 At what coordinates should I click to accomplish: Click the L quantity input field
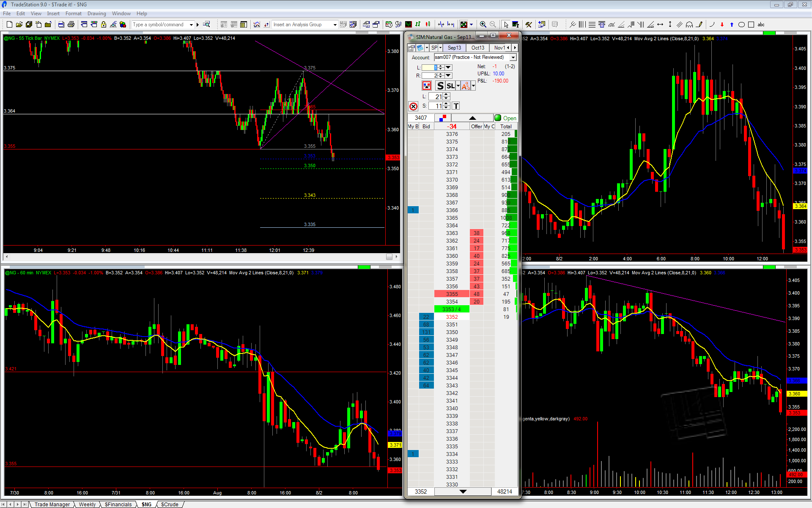point(429,67)
